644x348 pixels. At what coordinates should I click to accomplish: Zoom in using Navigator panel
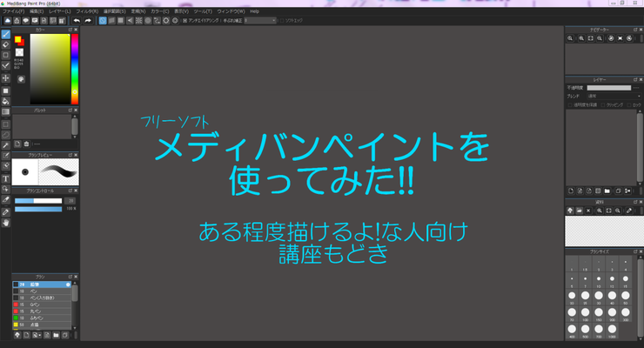pos(581,38)
